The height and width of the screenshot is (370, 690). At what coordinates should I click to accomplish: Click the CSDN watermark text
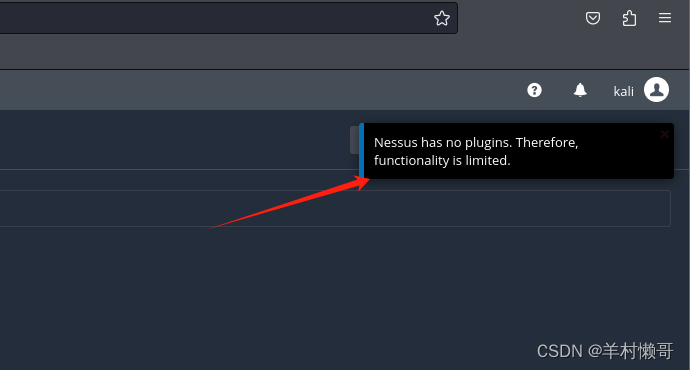point(605,351)
